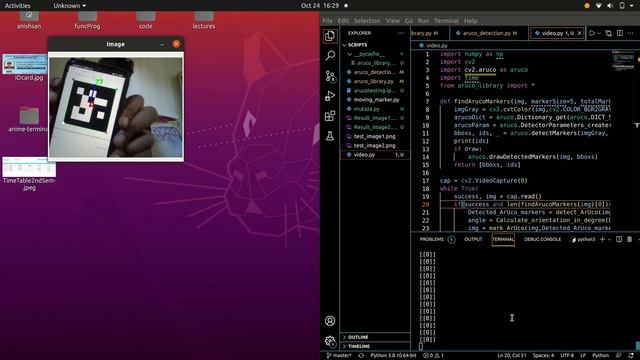Click the editor minimap

click(623, 60)
